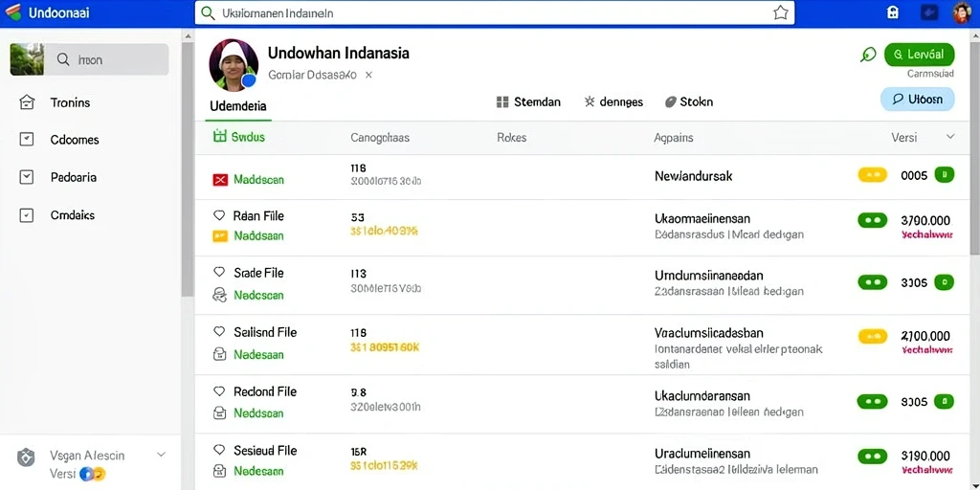The width and height of the screenshot is (980, 490).
Task: Sort by the Agpains column header
Action: coord(673,138)
